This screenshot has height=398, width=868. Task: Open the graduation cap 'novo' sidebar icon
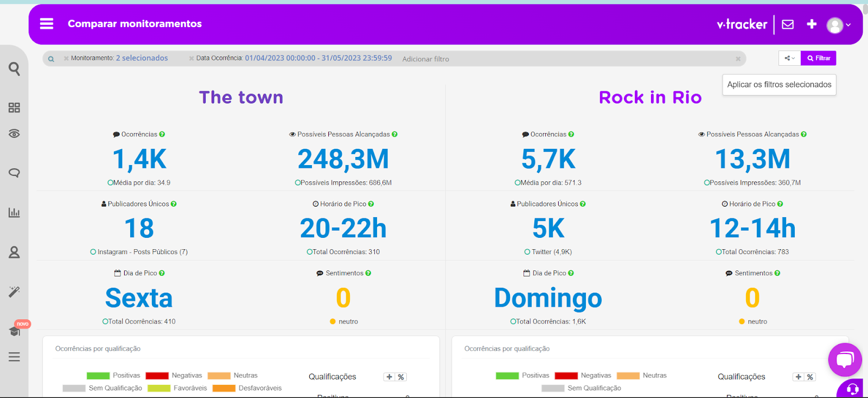15,331
